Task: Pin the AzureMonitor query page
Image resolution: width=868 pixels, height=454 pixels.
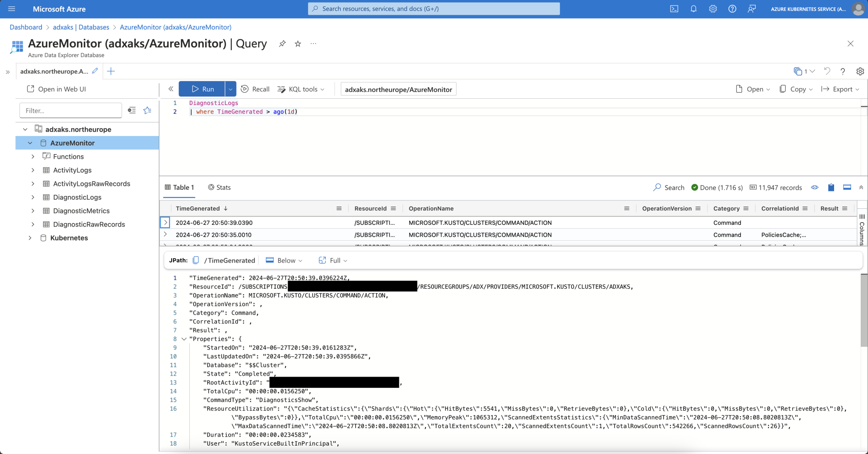Action: click(x=282, y=44)
